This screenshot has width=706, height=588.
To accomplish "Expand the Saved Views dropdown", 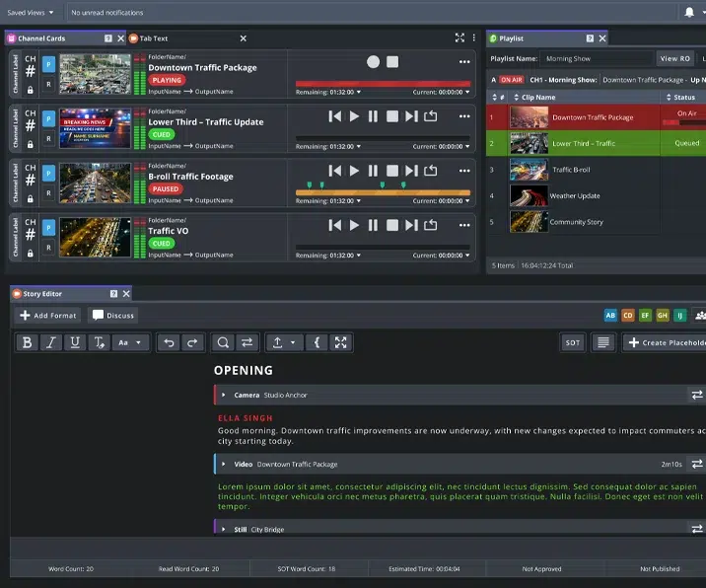I will click(31, 13).
